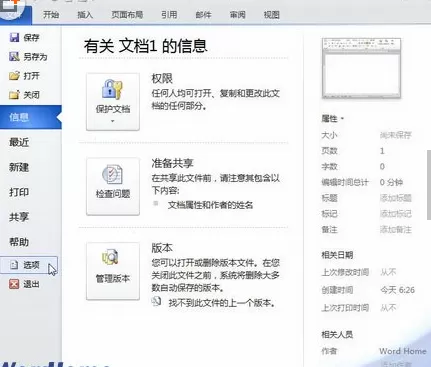Click 保存 (Save) label in sidebar
The height and width of the screenshot is (367, 431).
pyautogui.click(x=31, y=38)
